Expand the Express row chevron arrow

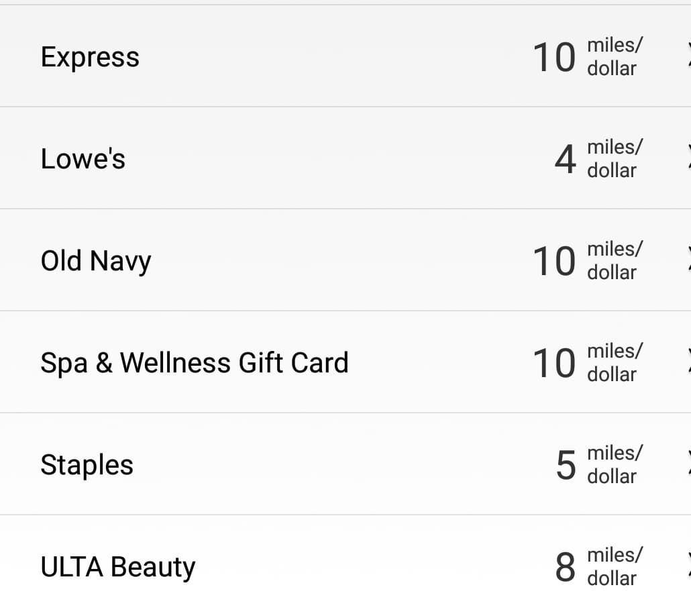click(x=688, y=58)
